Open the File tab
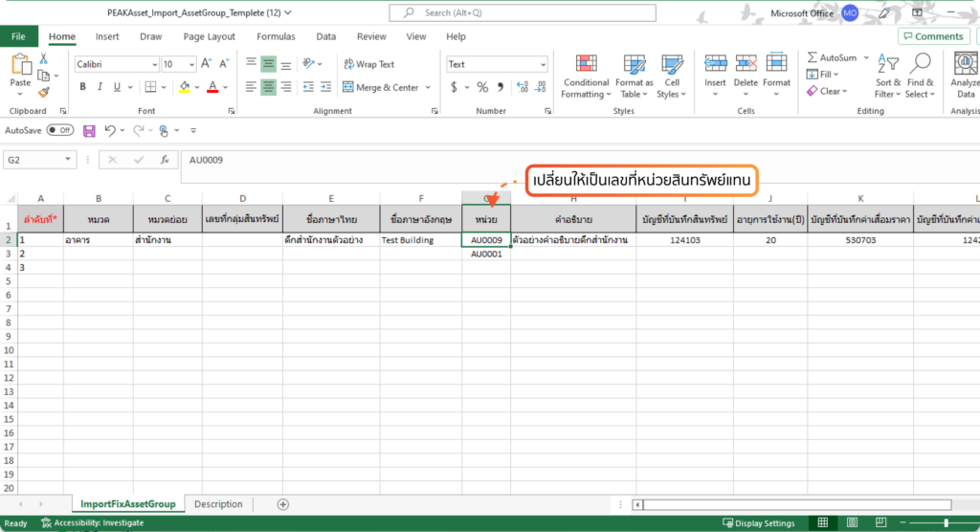Viewport: 980px width, 532px height. 19,36
